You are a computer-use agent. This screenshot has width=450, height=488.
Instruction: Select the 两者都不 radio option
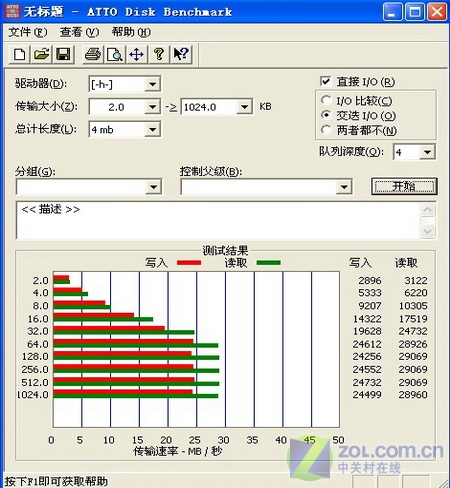pos(326,130)
